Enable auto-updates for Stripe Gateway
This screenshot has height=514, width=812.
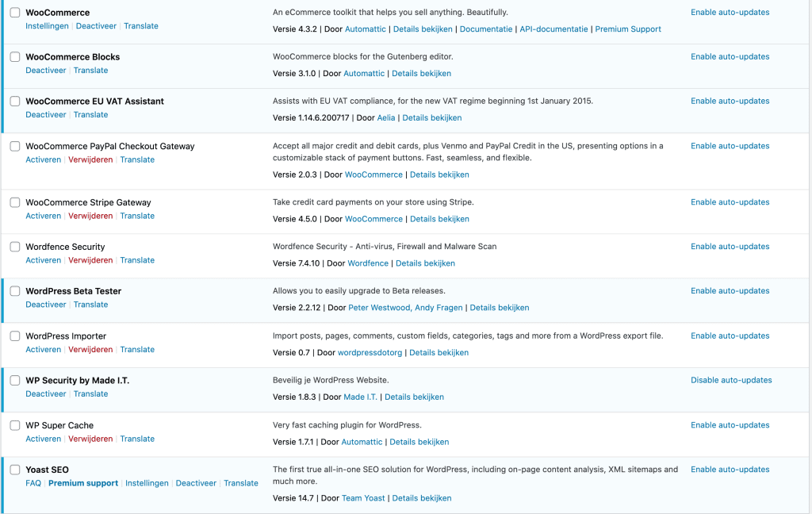point(730,202)
